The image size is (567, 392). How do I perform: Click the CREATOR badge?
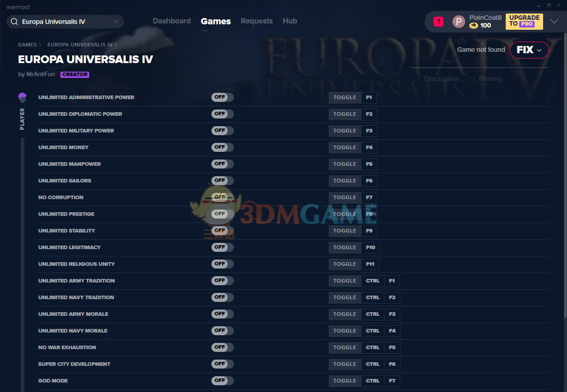click(75, 75)
